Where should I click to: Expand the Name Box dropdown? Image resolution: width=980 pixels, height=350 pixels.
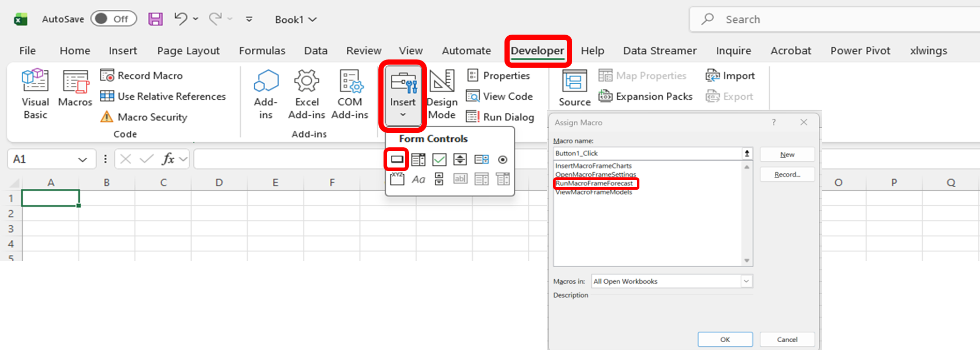pyautogui.click(x=83, y=160)
